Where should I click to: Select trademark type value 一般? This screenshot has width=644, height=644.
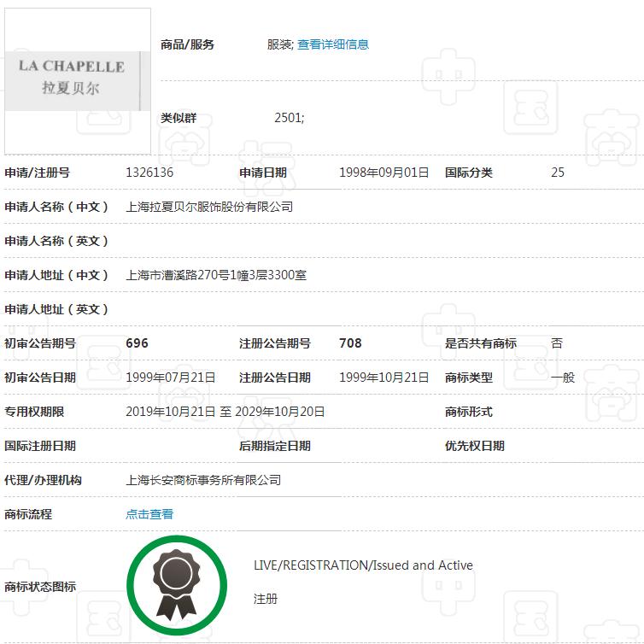tap(563, 377)
